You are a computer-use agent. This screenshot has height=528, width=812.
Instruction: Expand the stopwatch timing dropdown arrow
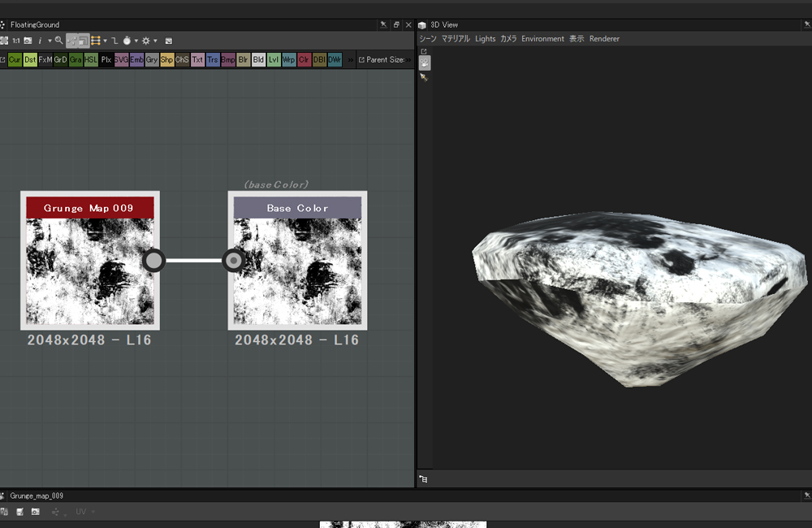[136, 41]
